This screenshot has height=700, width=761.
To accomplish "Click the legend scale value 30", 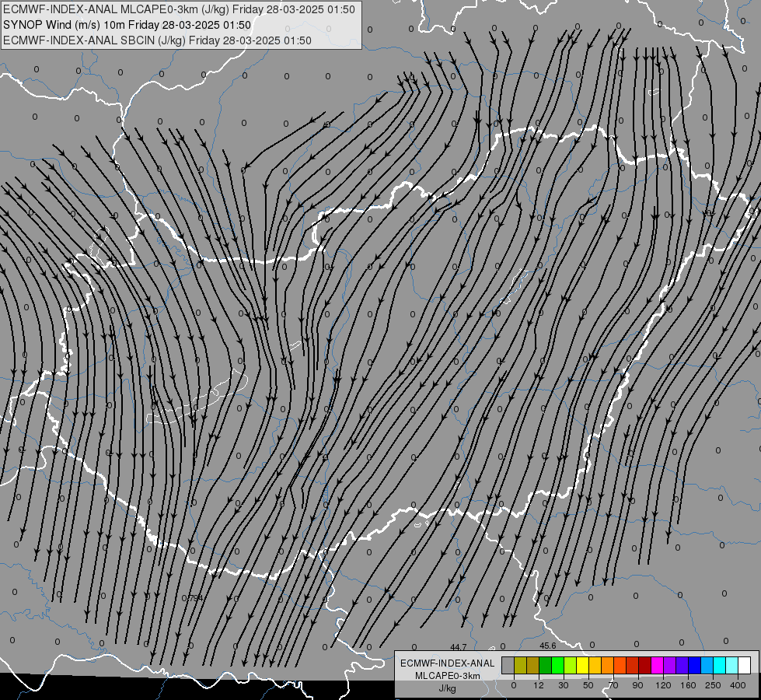I will [x=564, y=685].
